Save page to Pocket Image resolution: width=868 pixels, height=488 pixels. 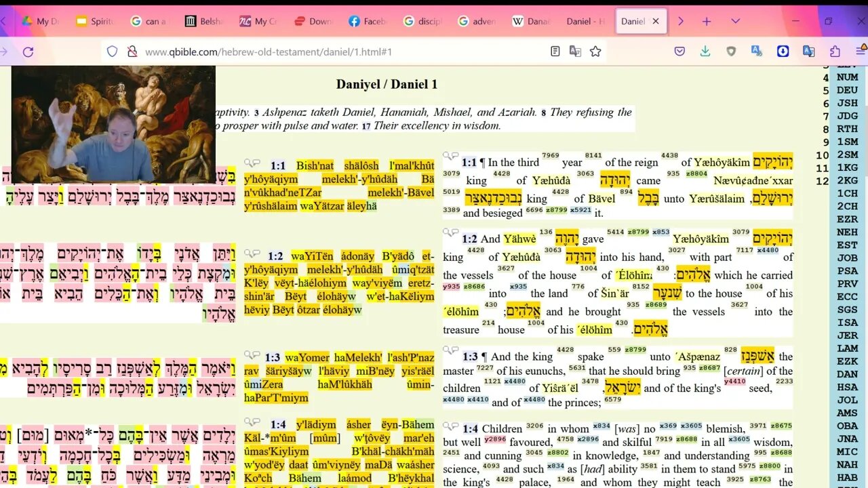679,52
